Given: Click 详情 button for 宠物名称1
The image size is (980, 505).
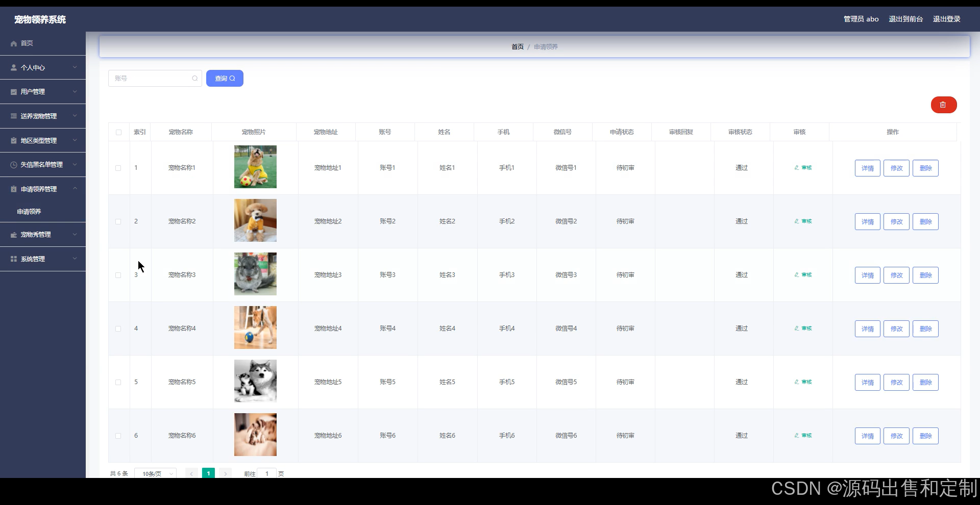Looking at the screenshot, I should point(868,168).
